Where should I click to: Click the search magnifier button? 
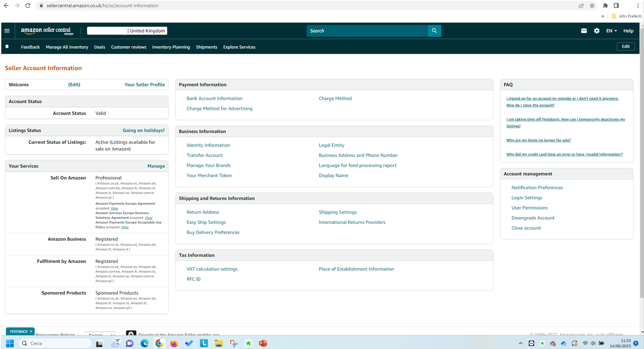click(x=434, y=31)
